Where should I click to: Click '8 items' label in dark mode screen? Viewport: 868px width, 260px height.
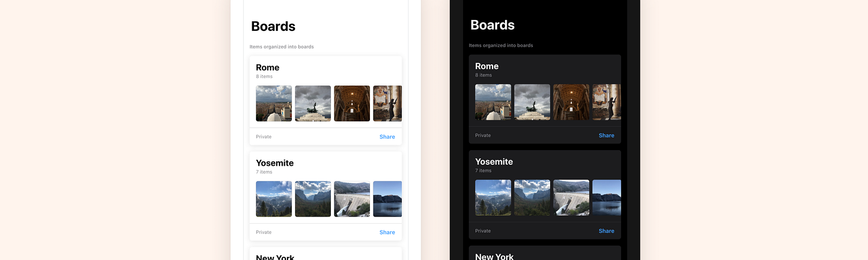483,75
